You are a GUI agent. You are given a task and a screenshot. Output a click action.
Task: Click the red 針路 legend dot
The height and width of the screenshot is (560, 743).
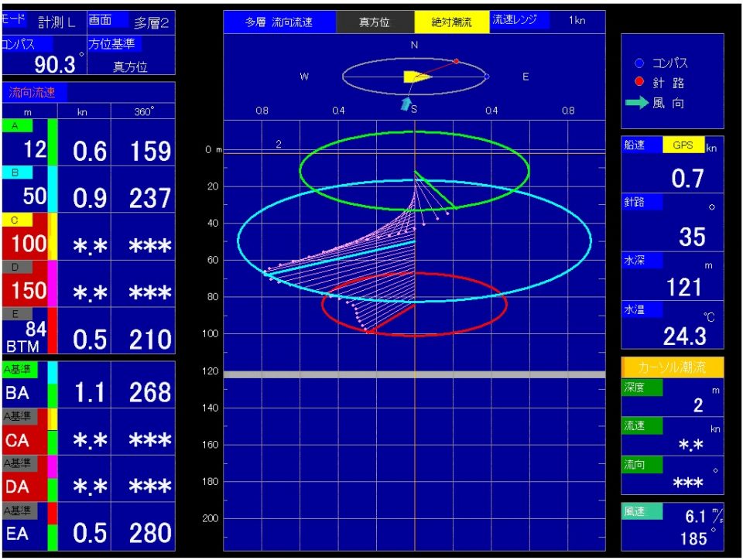(639, 82)
